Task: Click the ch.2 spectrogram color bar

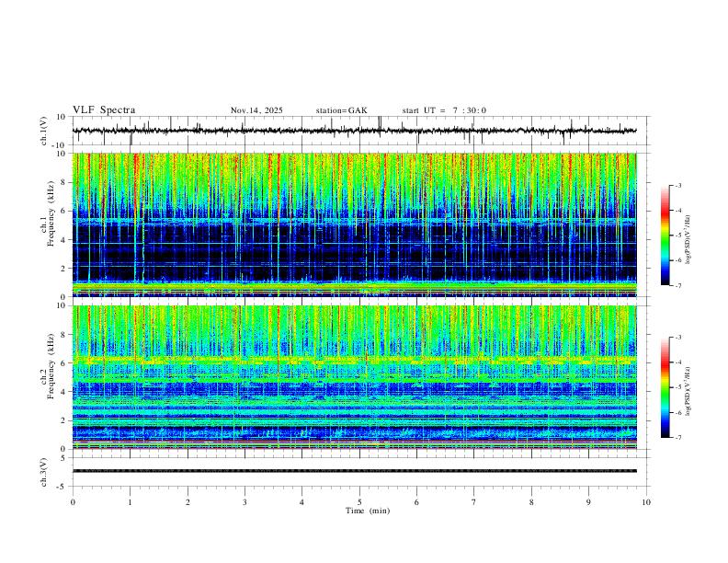Action: [x=665, y=387]
